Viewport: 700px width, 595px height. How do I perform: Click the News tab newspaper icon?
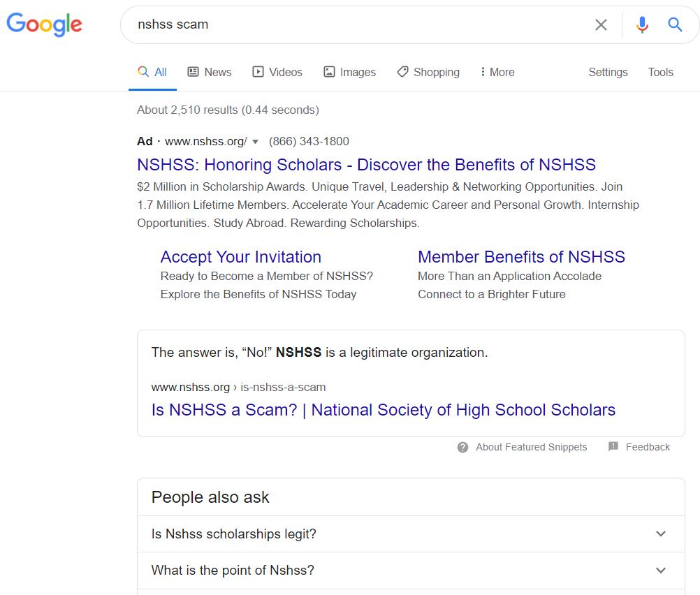193,71
